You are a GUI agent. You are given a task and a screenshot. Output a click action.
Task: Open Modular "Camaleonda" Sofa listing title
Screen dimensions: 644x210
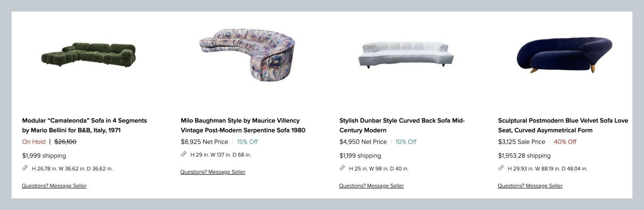pyautogui.click(x=84, y=125)
